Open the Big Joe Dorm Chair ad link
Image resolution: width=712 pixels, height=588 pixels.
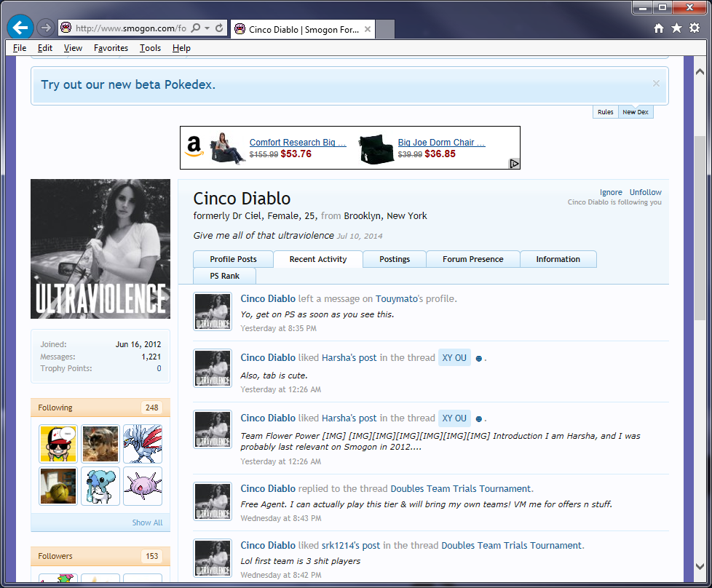pyautogui.click(x=442, y=142)
